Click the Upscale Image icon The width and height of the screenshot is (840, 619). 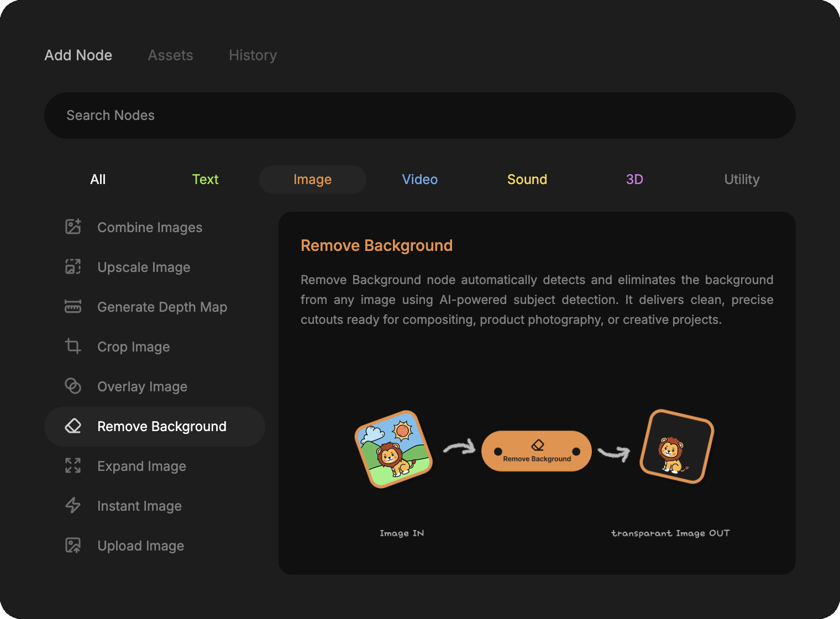click(73, 266)
